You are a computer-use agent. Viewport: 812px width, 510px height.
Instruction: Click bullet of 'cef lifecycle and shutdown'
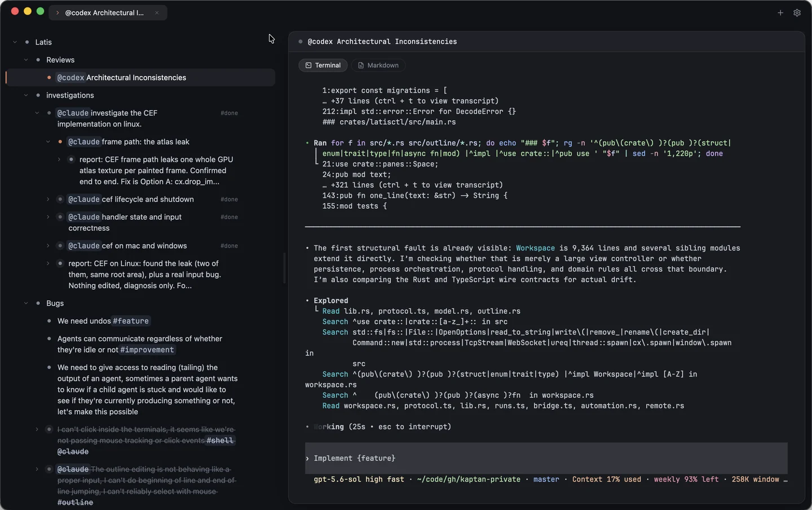[x=60, y=199]
